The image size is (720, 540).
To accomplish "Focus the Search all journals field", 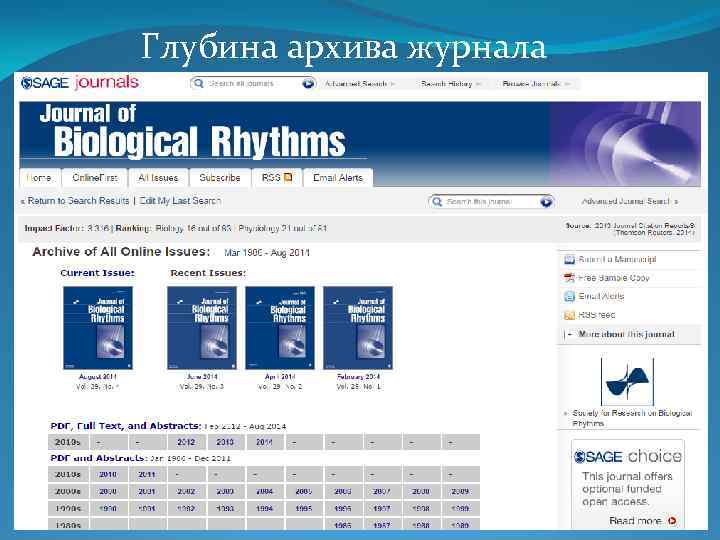I will (253, 84).
